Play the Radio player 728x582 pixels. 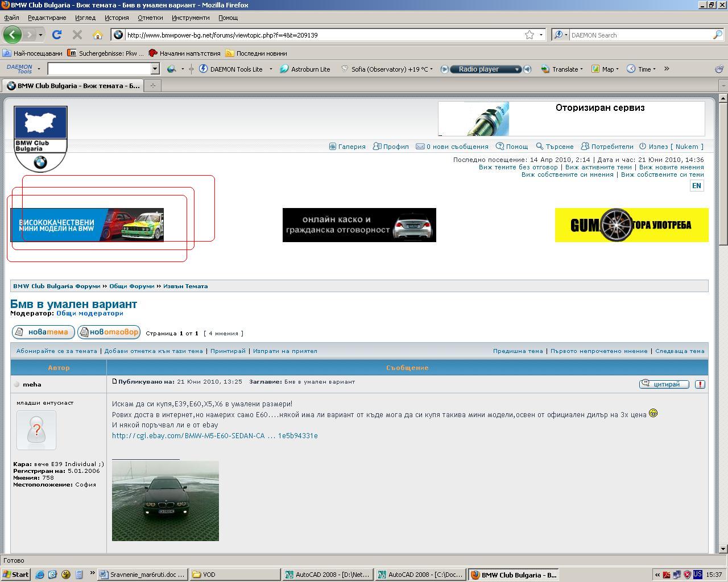(x=445, y=69)
